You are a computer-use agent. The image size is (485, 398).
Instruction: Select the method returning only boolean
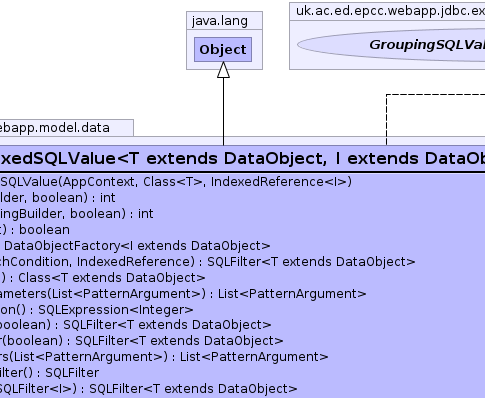coord(35,230)
